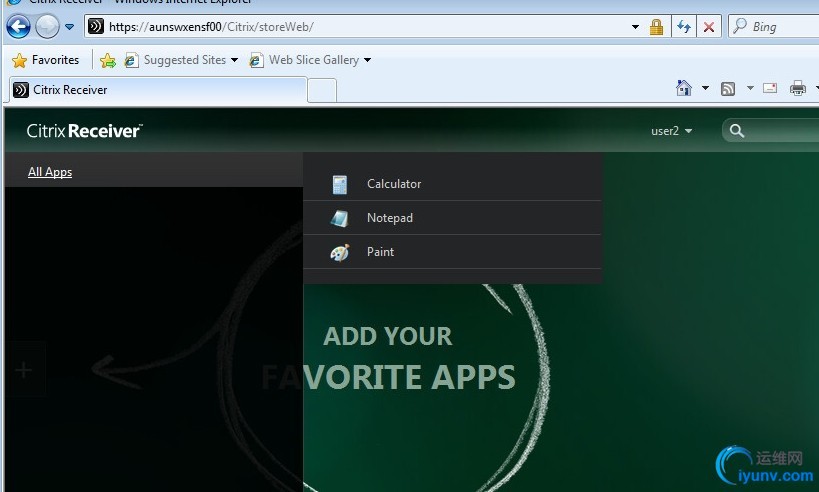Click the browser Forward arrow button

(47, 26)
